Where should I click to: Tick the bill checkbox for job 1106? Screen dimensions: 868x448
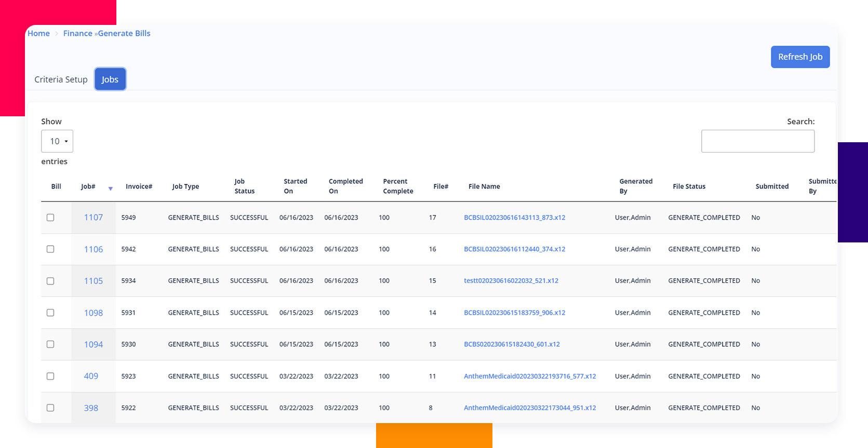50,249
